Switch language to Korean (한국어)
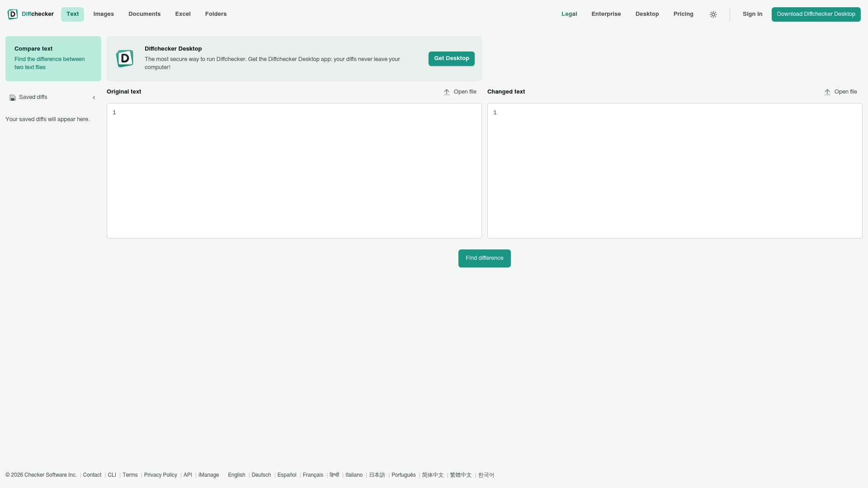This screenshot has width=868, height=488. pyautogui.click(x=486, y=475)
